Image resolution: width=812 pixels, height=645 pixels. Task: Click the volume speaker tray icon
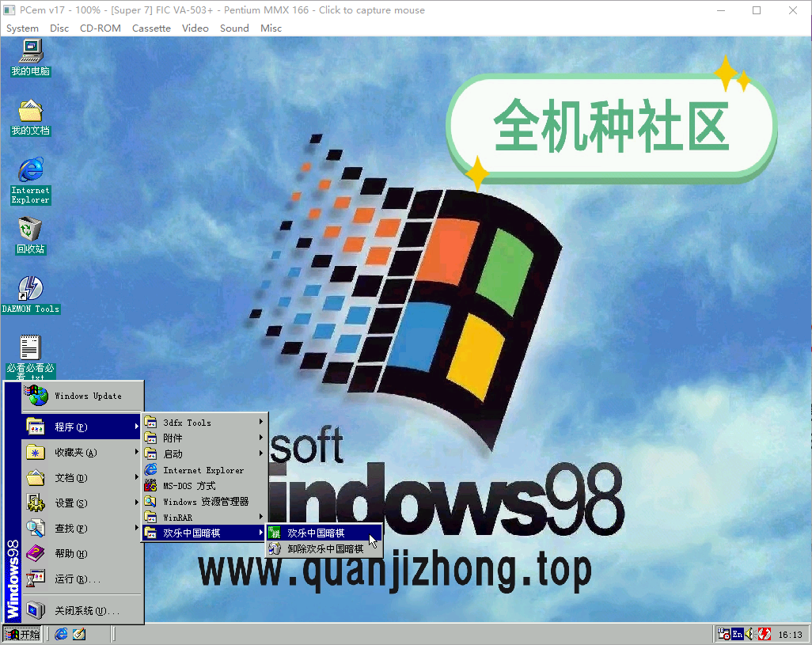pos(749,634)
